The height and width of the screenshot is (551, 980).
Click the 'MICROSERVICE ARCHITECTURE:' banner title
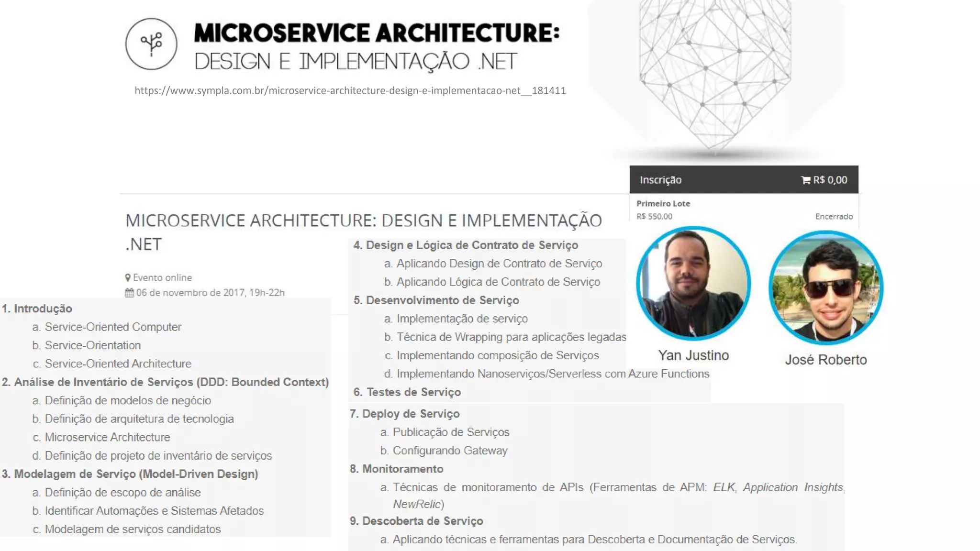coord(377,33)
